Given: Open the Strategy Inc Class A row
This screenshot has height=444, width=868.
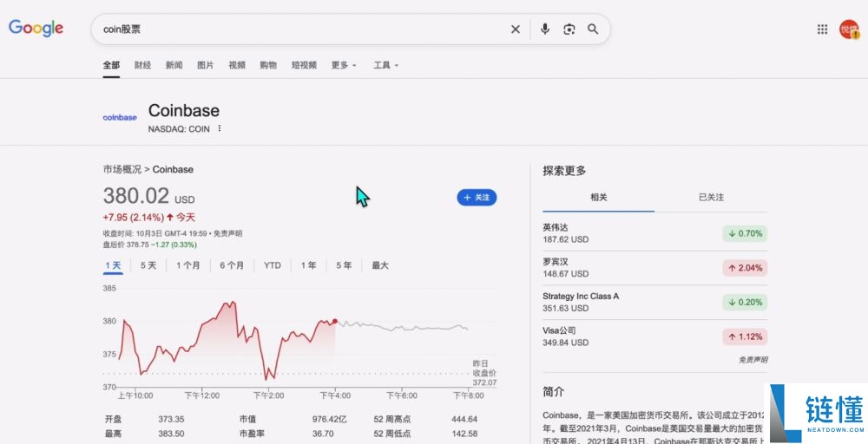Looking at the screenshot, I should point(654,302).
